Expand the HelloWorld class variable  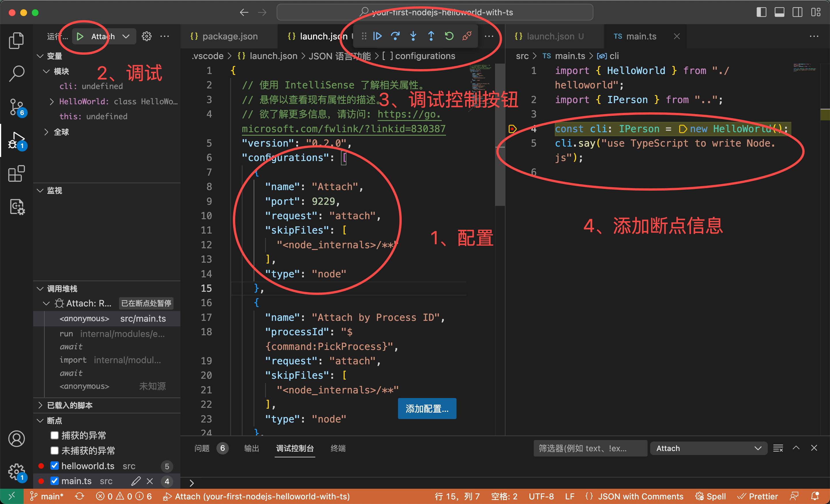click(52, 101)
